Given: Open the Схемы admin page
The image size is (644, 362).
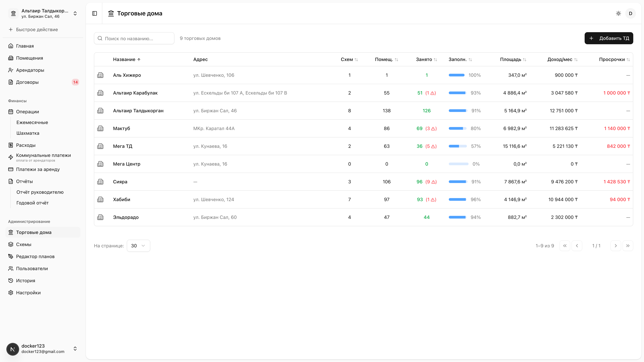Looking at the screenshot, I should (43, 244).
